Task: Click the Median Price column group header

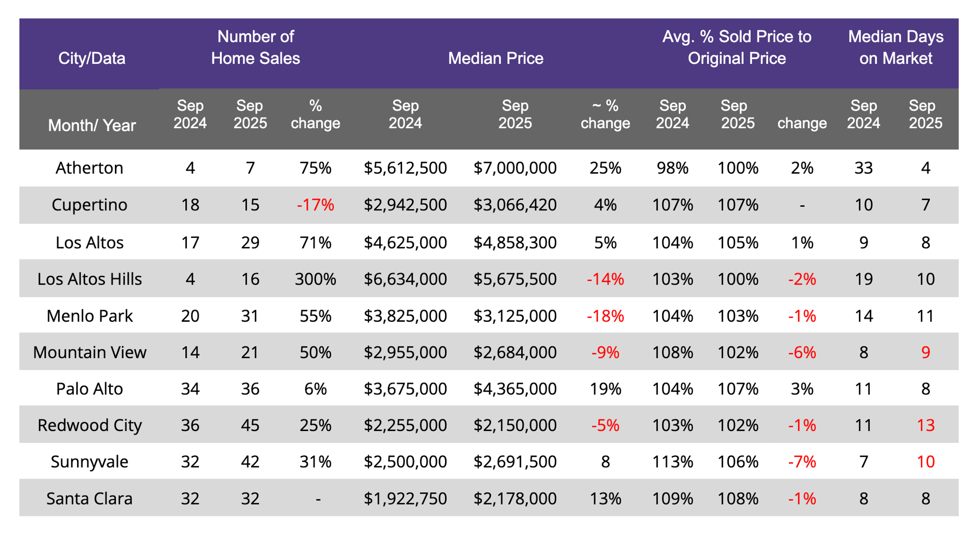Action: [x=495, y=58]
